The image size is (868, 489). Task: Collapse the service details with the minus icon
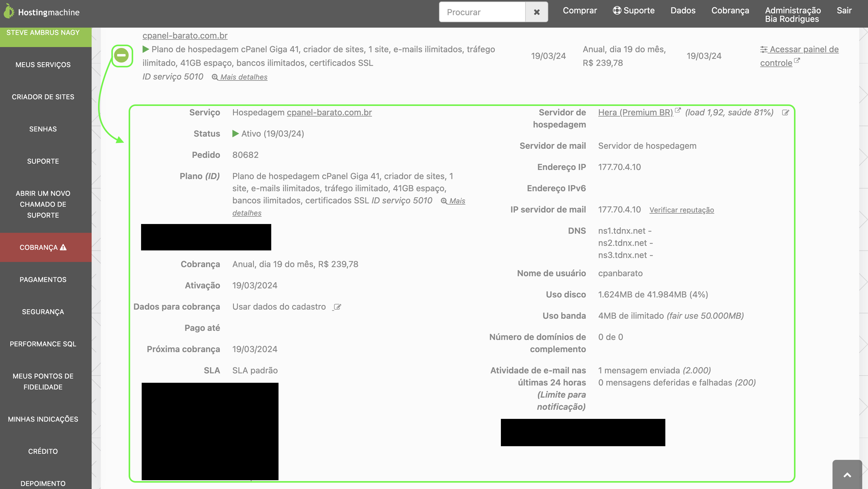pos(121,55)
